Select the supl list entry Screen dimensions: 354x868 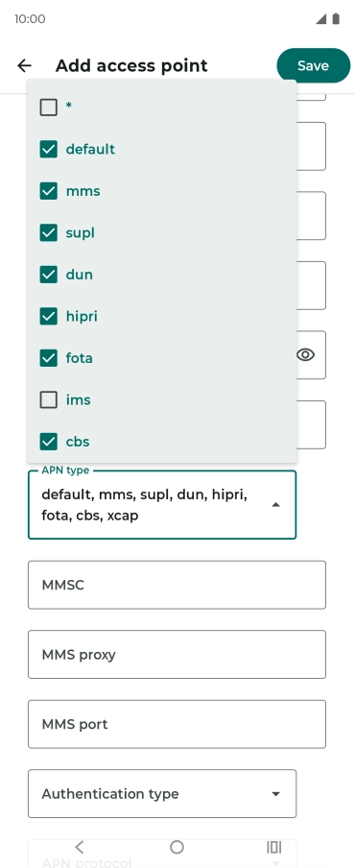(162, 233)
